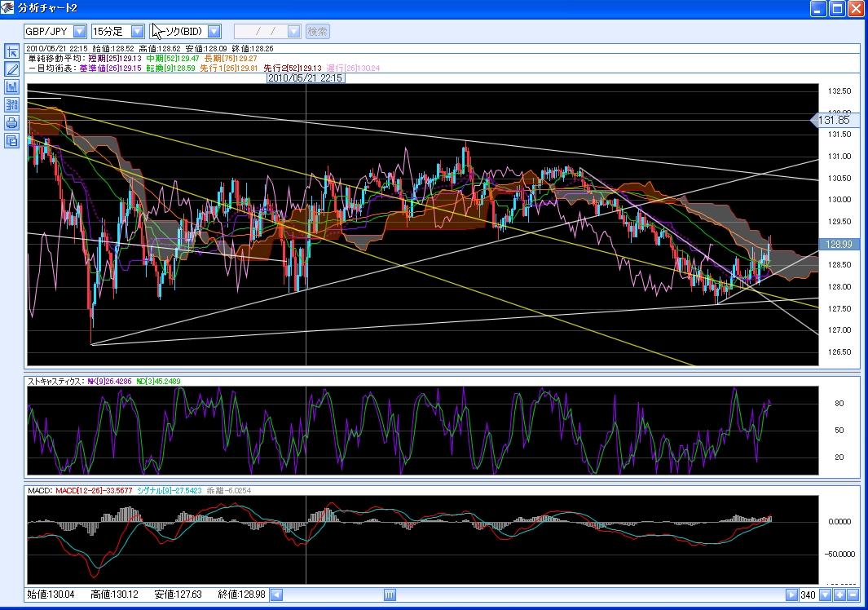Open the chart indicator settings icon
The image size is (868, 610).
[11, 87]
